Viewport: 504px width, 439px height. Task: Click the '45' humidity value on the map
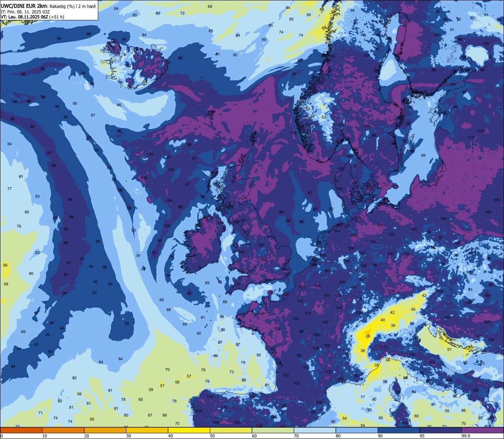pyautogui.click(x=413, y=309)
